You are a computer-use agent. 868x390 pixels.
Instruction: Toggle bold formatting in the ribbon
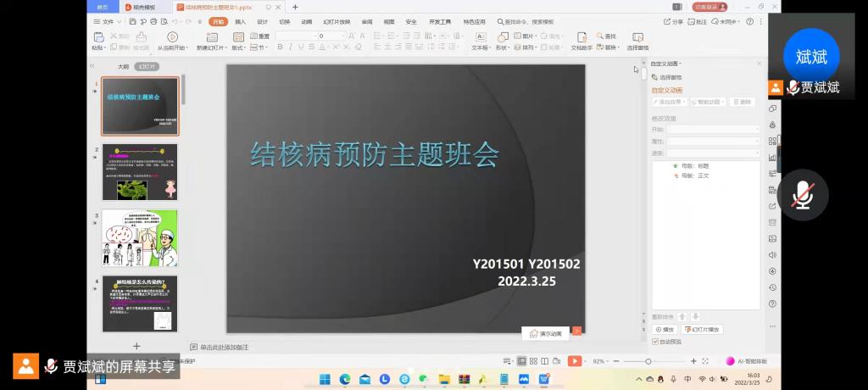coord(280,47)
